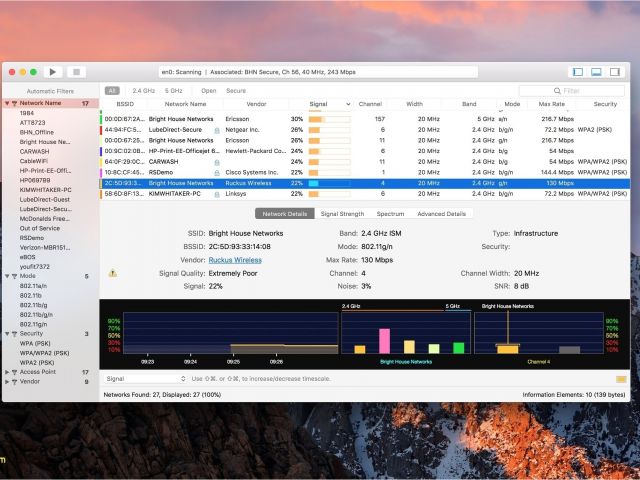Toggle the left sidebar view icon
The width and height of the screenshot is (640, 480).
click(x=577, y=72)
